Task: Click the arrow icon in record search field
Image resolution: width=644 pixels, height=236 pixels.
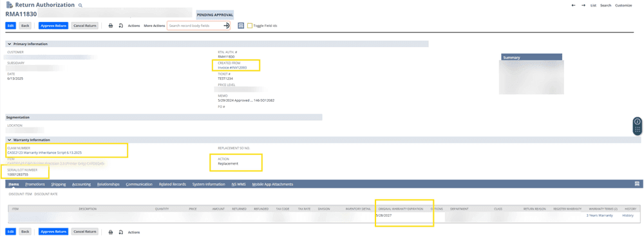Action: [226, 26]
